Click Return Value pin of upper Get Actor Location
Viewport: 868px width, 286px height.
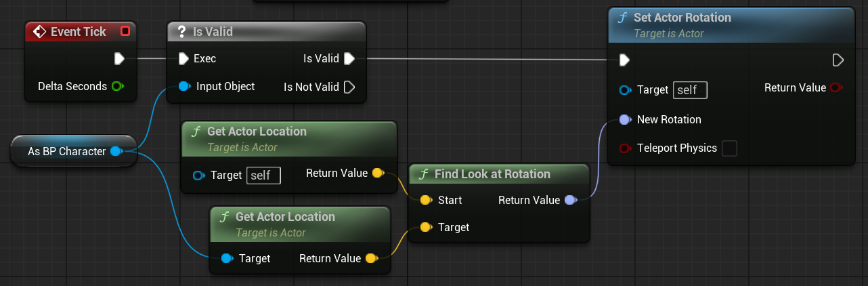pos(378,173)
